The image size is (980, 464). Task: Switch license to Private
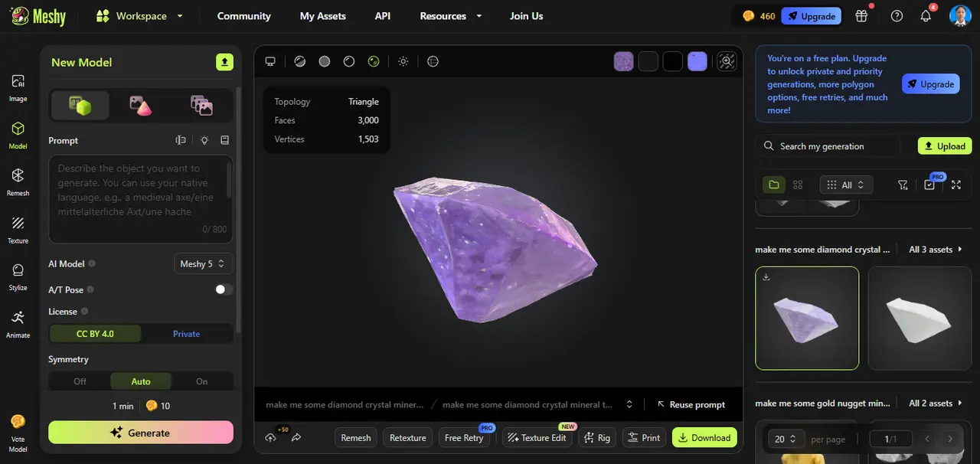point(186,334)
